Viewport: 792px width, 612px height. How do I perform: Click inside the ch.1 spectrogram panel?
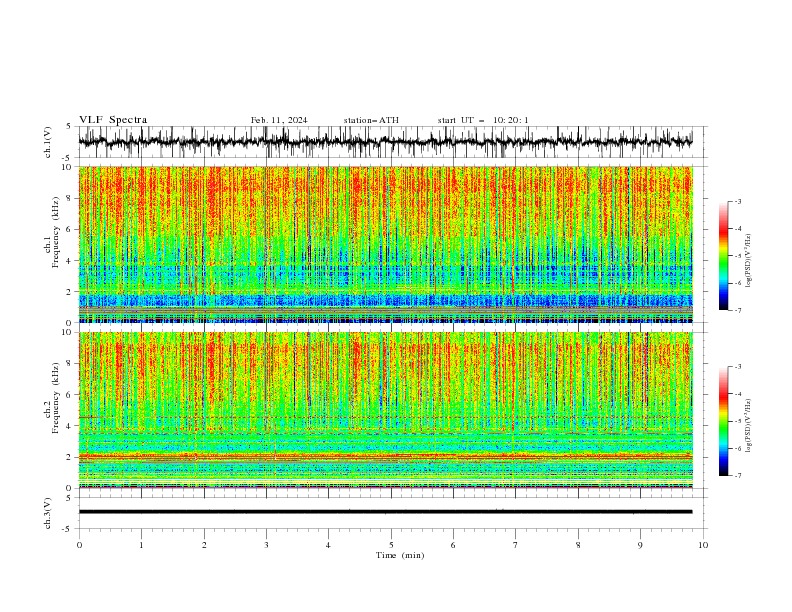click(x=385, y=244)
